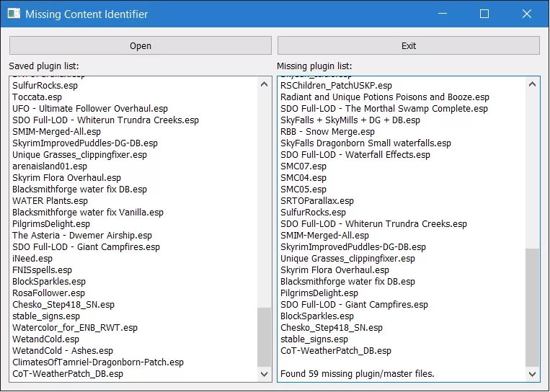Select The Asteria - Dwemer Airship.esp
550x392 pixels.
click(82, 236)
